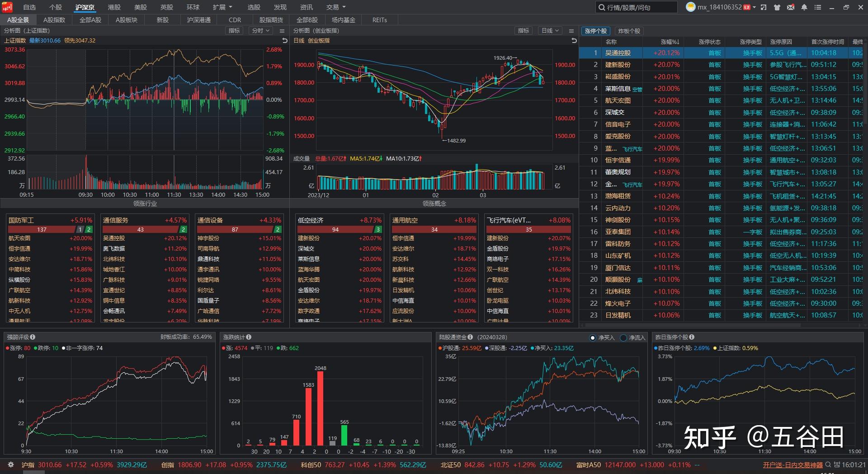Image resolution: width=868 pixels, height=474 pixels.
Task: Switch to the 炸板个股 tab
Action: [x=629, y=31]
